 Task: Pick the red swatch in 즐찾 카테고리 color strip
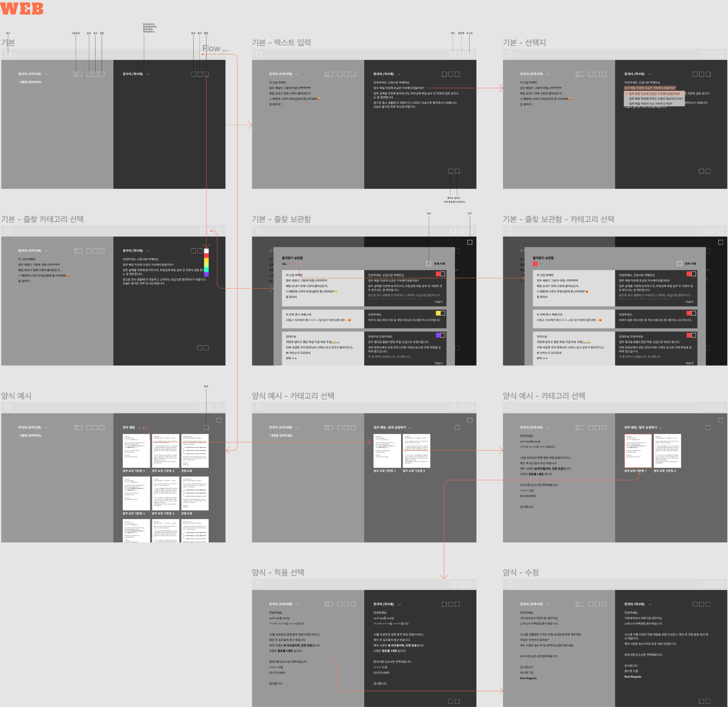206,256
